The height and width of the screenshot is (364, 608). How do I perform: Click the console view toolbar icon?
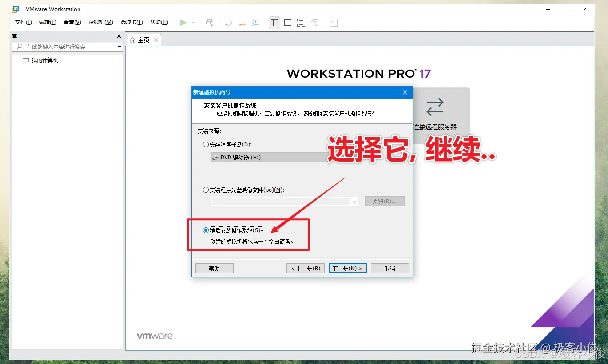pos(334,23)
